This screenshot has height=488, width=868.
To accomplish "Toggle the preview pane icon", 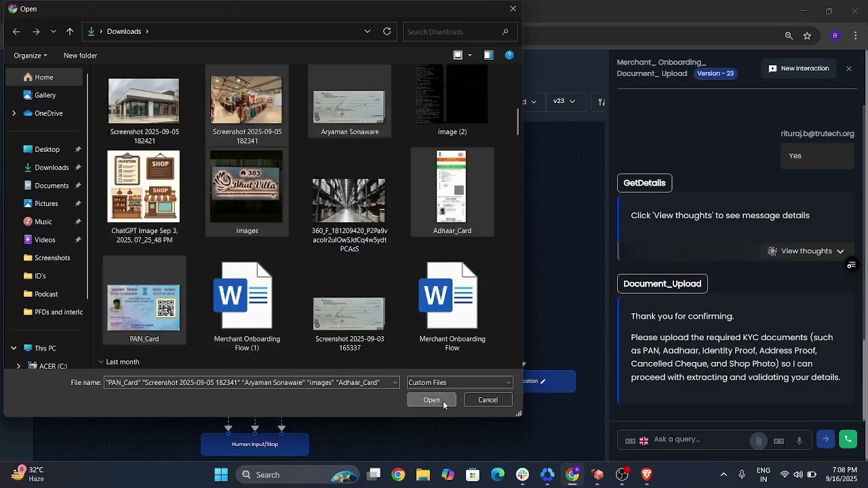I will click(x=488, y=55).
